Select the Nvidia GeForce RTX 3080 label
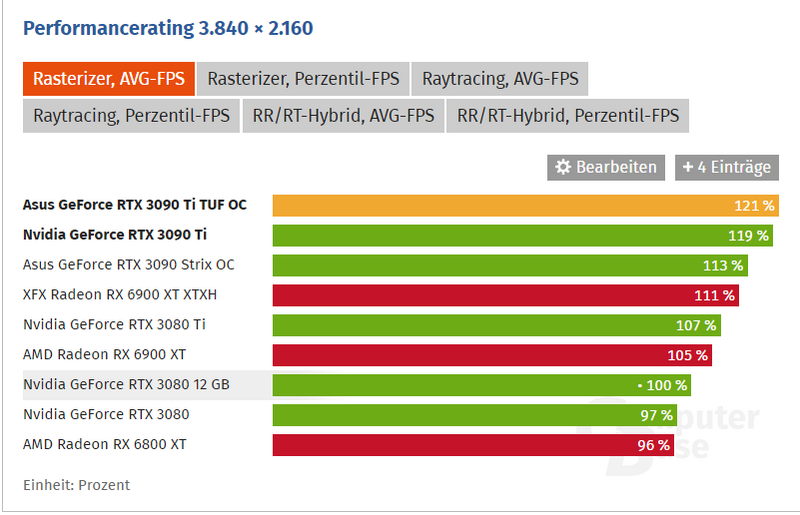800x515 pixels. pyautogui.click(x=106, y=414)
